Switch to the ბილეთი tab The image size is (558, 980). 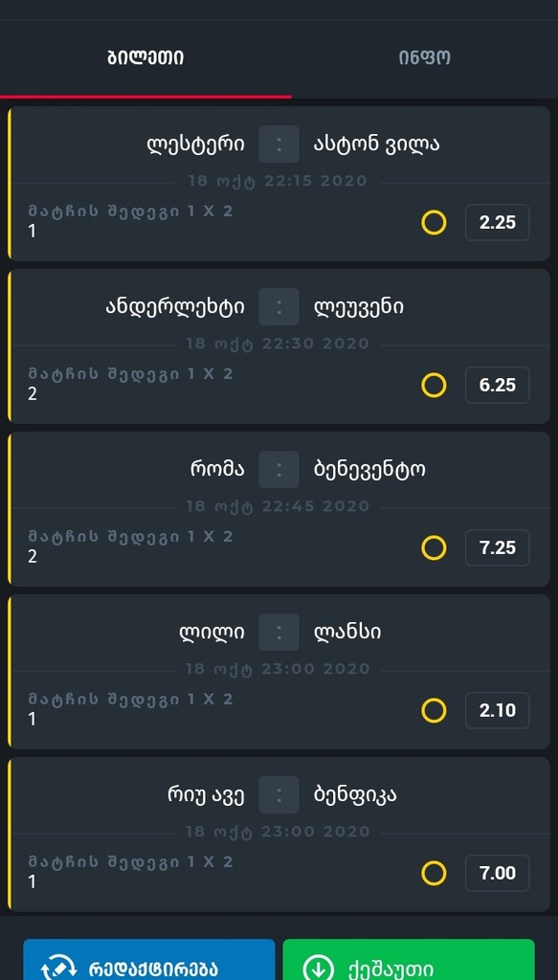pos(145,57)
